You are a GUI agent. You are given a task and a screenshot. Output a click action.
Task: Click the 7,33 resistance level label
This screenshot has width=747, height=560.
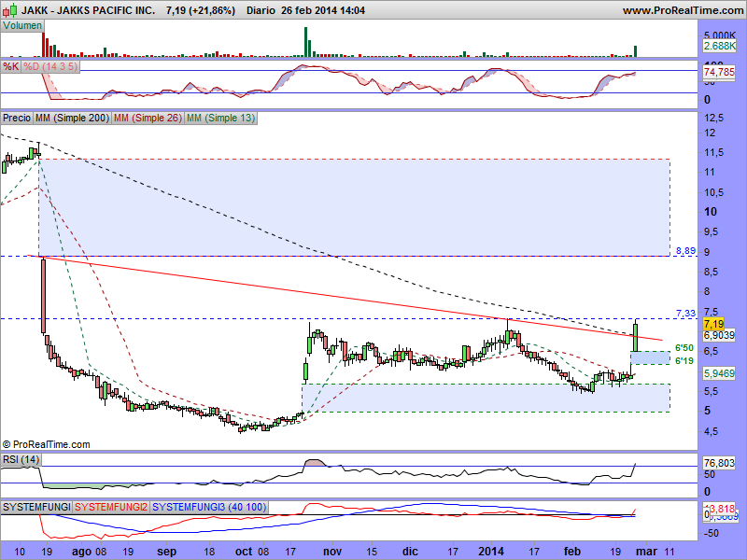685,314
